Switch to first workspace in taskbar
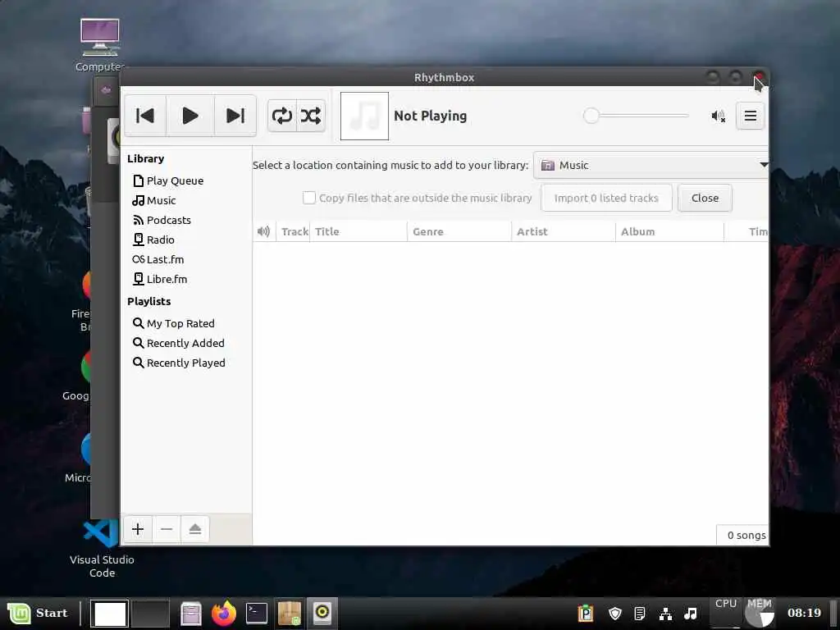The height and width of the screenshot is (630, 840). point(109,614)
